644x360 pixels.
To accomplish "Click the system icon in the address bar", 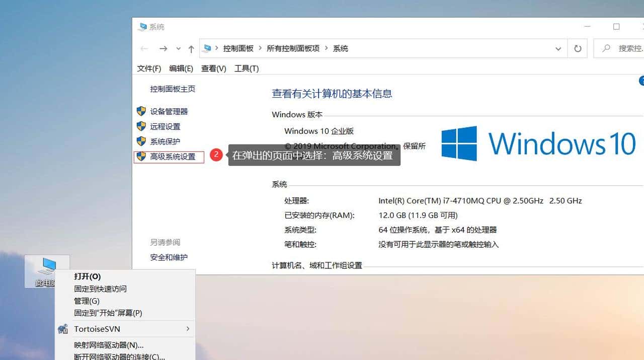I will coord(208,48).
